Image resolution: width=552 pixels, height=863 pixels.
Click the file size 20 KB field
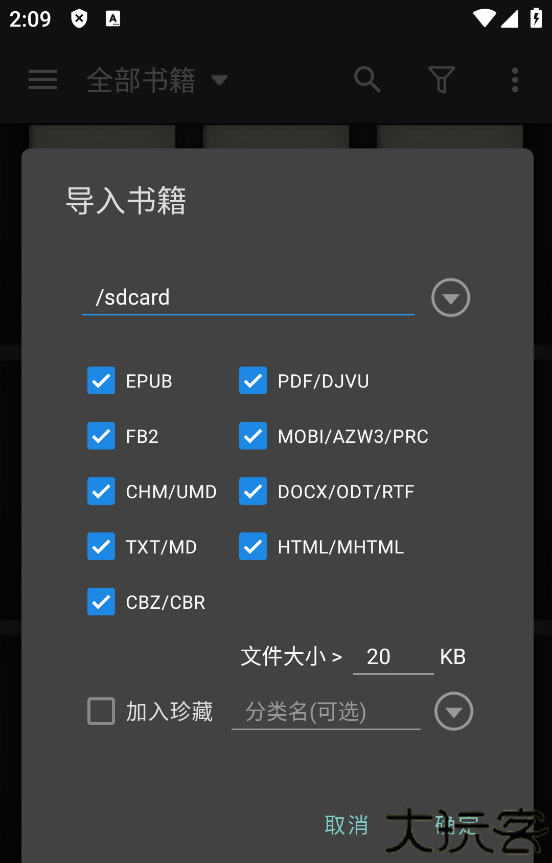click(393, 657)
